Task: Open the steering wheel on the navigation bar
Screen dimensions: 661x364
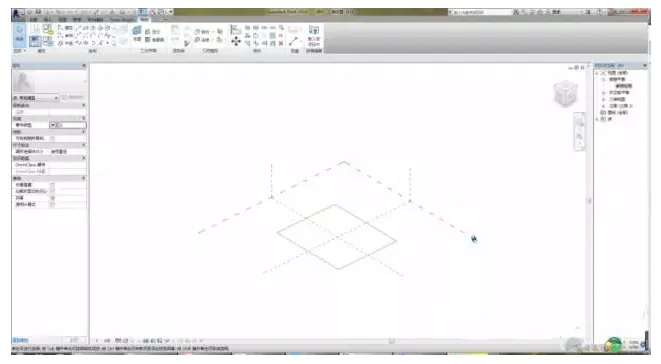Action: coord(580,123)
